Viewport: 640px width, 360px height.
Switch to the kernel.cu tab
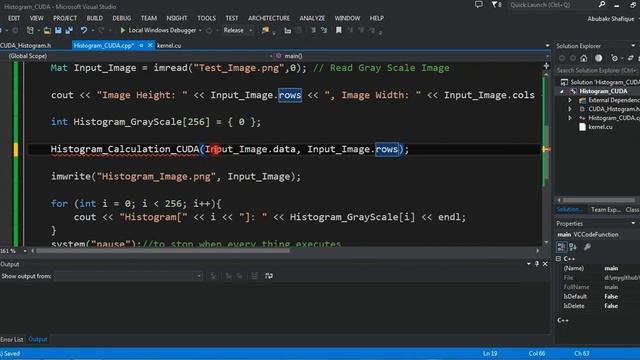[x=169, y=45]
